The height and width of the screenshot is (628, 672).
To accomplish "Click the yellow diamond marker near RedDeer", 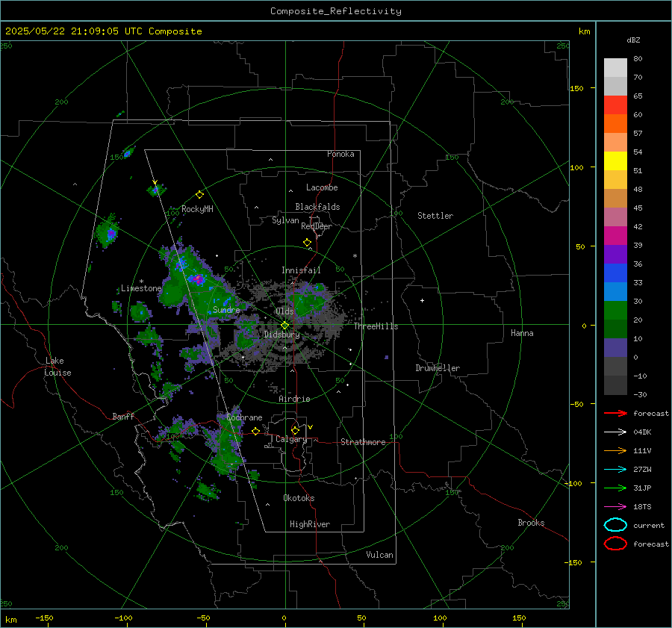I will coord(307,243).
